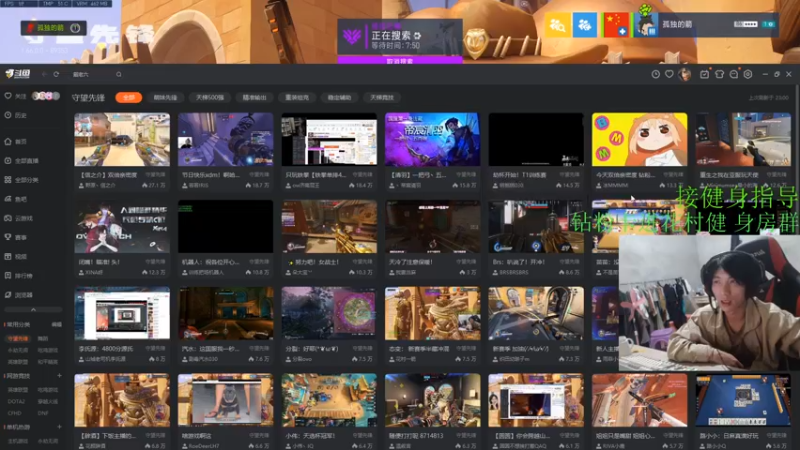Image resolution: width=800 pixels, height=450 pixels.
Task: Go to 首页 home in sidebar
Action: [15, 142]
